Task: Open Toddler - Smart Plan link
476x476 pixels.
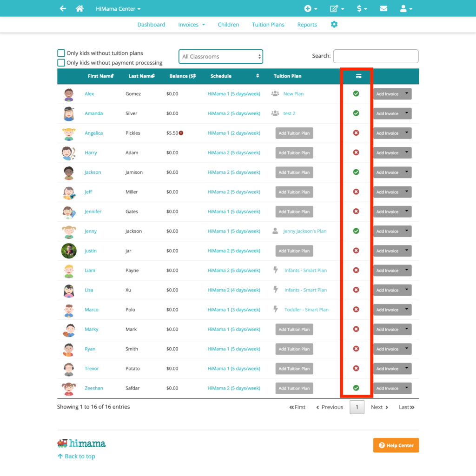Action: tap(306, 309)
